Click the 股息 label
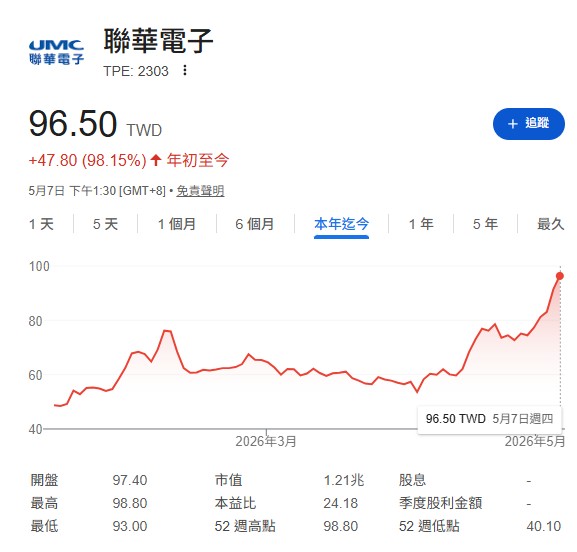Viewport: 577px width, 552px height. tap(413, 480)
